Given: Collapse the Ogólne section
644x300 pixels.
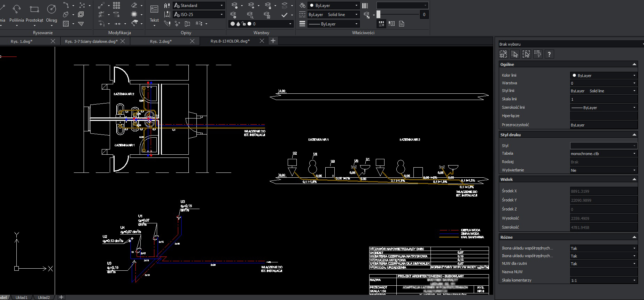Looking at the screenshot, I should click(x=634, y=64).
